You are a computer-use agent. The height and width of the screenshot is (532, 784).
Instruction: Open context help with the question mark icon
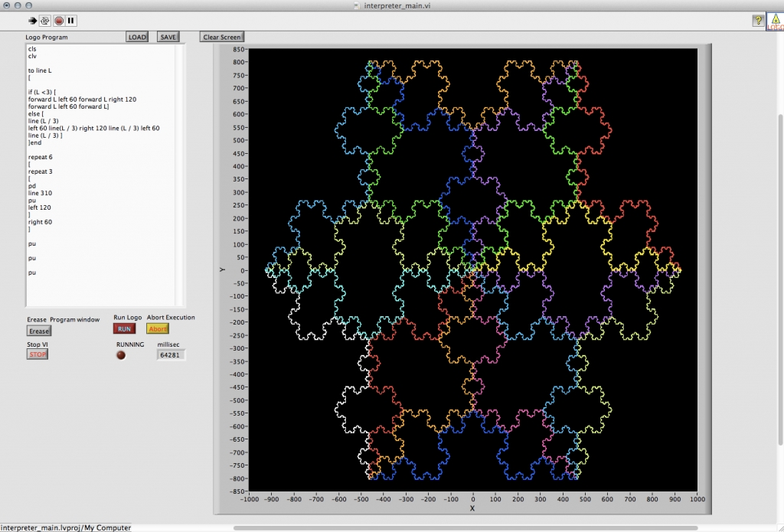(x=757, y=21)
